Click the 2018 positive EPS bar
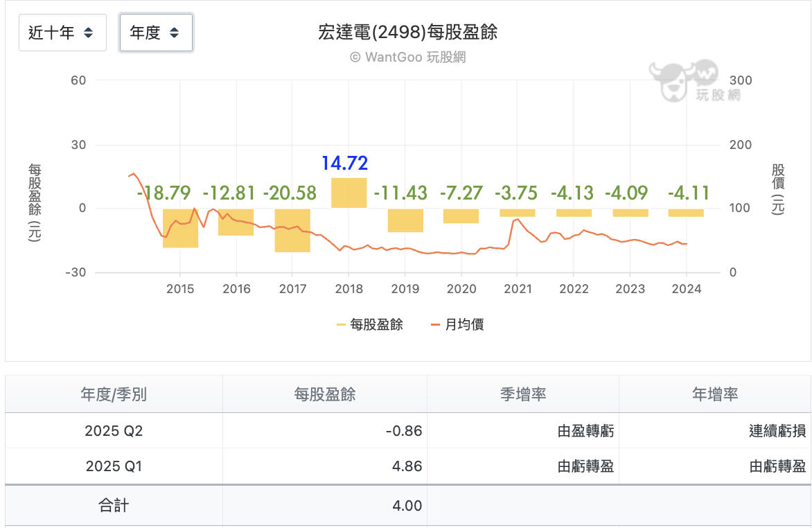Viewport: 812px width, 528px height. pos(348,193)
